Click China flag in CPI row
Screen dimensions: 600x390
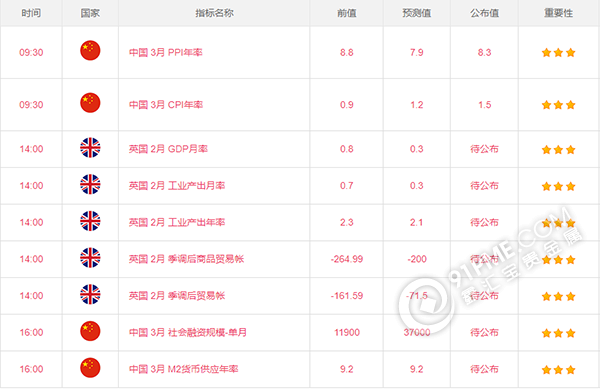coord(90,103)
